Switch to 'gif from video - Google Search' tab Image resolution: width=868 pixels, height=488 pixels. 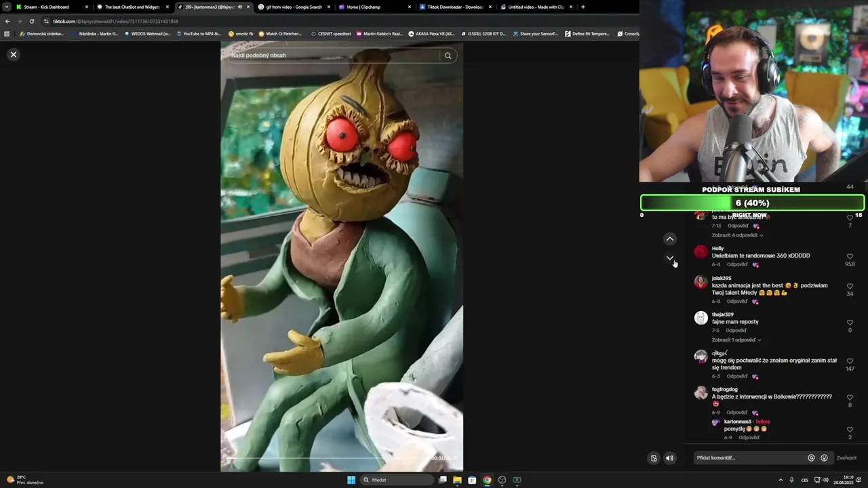(294, 7)
